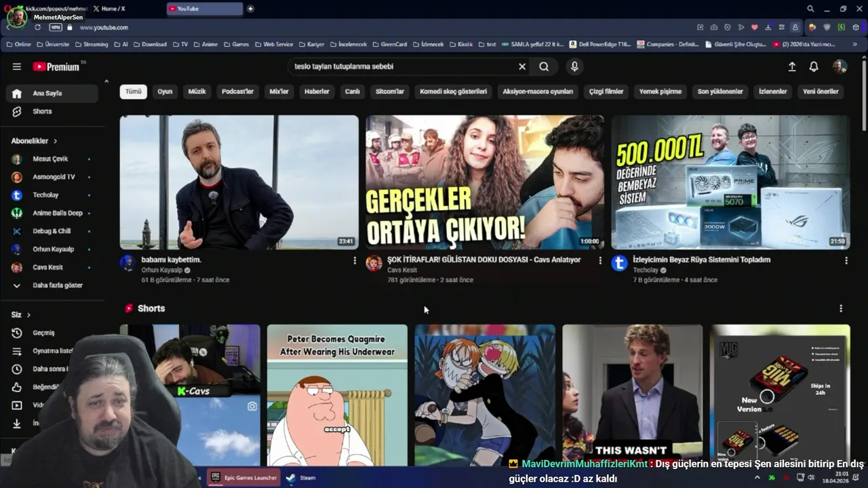Select the Müzik filter chip
The image size is (868, 488).
197,91
